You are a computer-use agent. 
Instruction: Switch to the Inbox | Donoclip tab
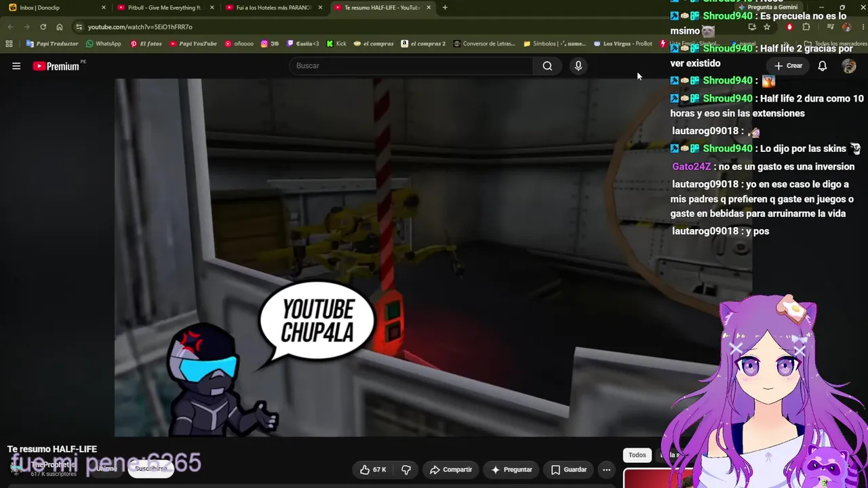click(56, 7)
